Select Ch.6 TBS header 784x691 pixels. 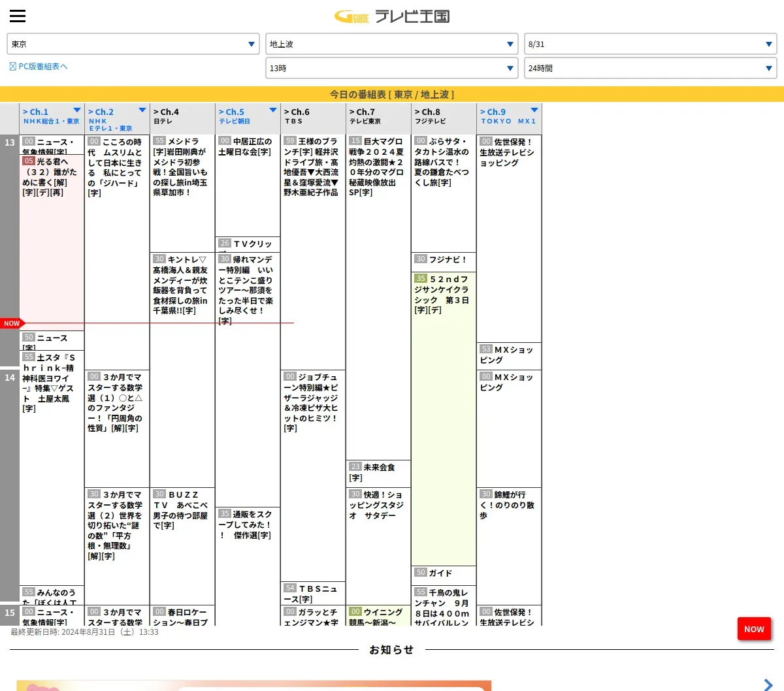click(313, 119)
